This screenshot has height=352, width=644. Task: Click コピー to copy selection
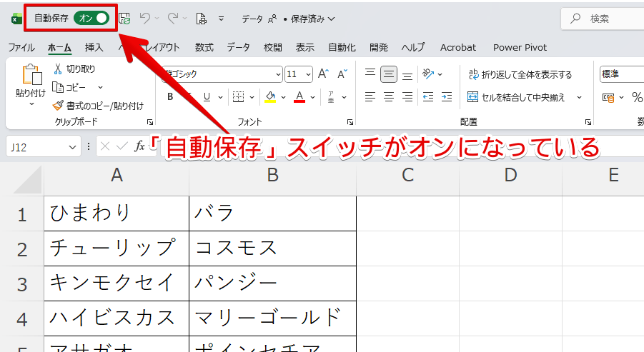pyautogui.click(x=69, y=87)
